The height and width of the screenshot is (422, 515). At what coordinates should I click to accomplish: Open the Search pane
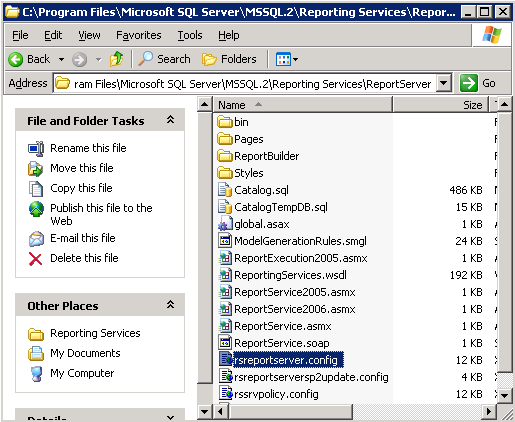pyautogui.click(x=164, y=59)
